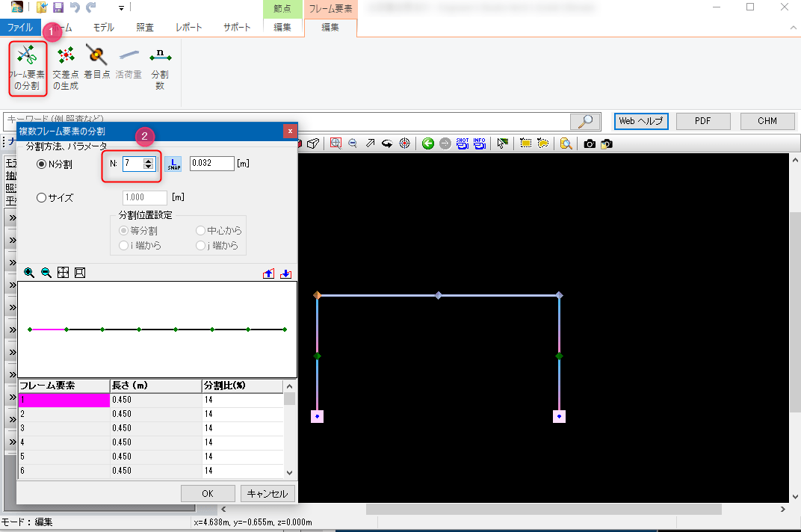Click the magenta cell in frame element row 1

[64, 400]
